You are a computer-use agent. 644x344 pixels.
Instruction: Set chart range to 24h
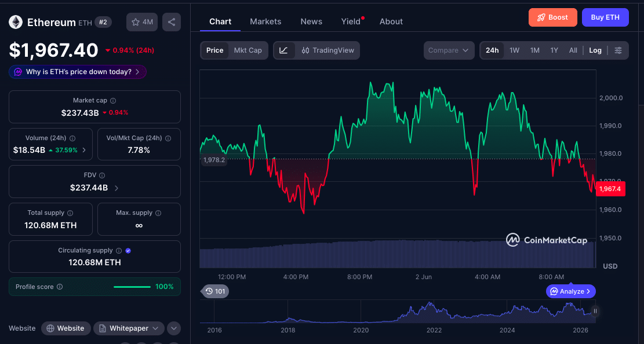click(492, 50)
